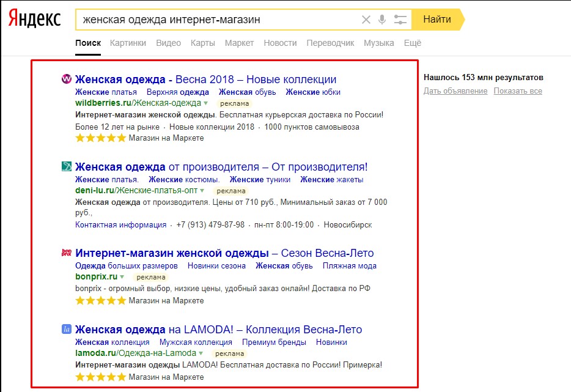Open Wildberries ad title Женская одежда - Весна 2018
571x392 pixels.
(x=206, y=79)
